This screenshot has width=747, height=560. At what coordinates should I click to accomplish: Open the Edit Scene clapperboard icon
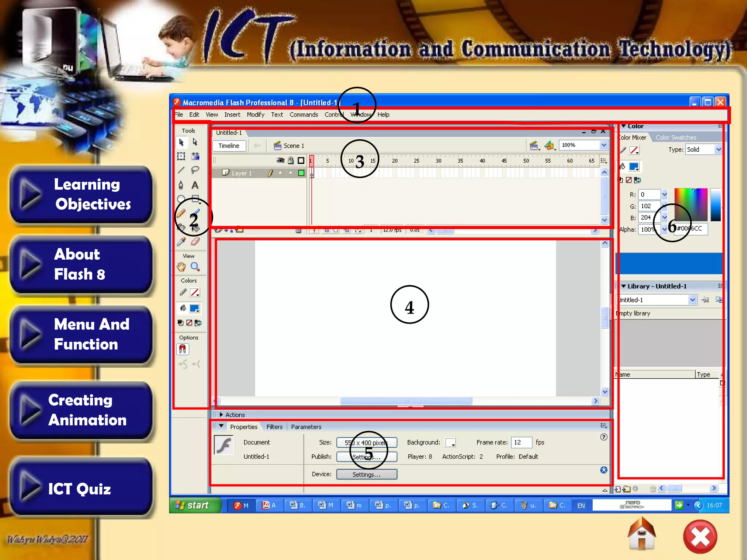(534, 145)
